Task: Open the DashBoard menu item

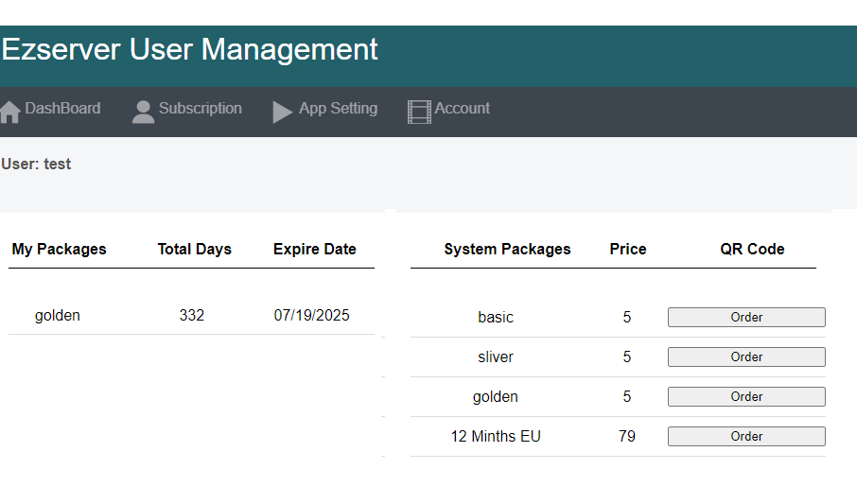Action: point(62,108)
